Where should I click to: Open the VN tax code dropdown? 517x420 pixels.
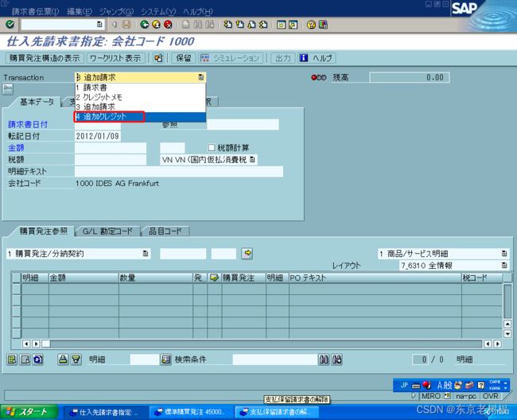click(253, 160)
